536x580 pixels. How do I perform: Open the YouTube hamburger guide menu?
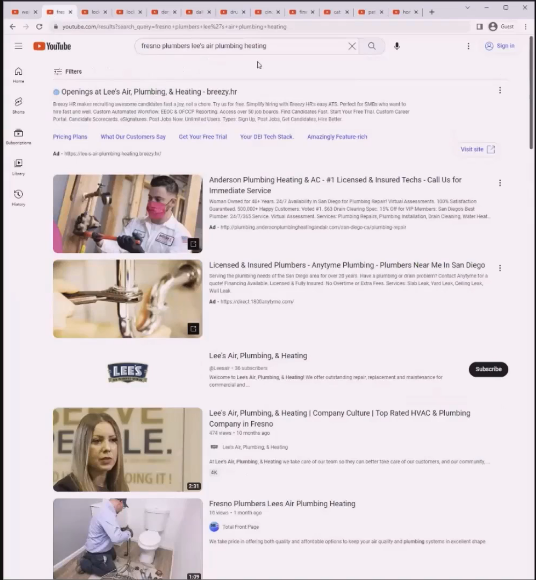coord(18,46)
